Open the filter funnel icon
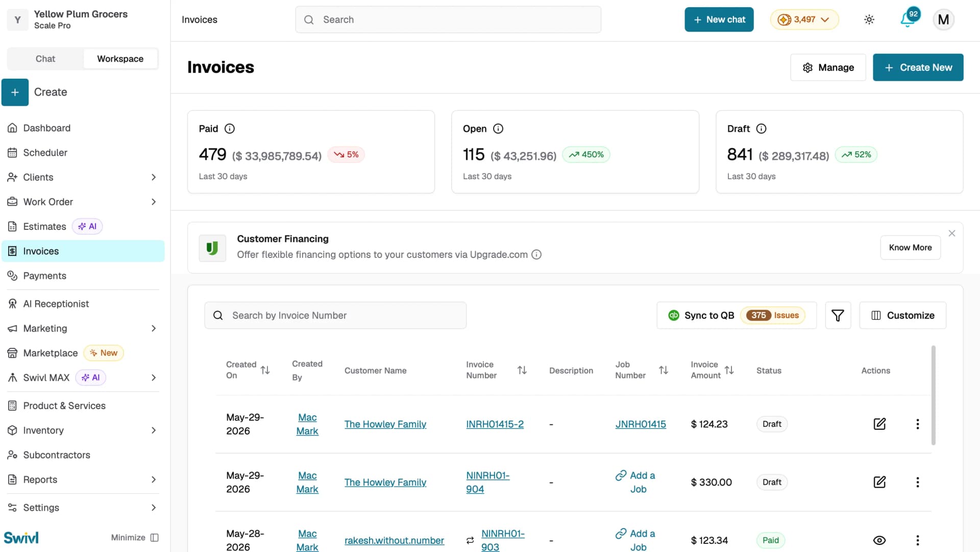 click(x=838, y=316)
